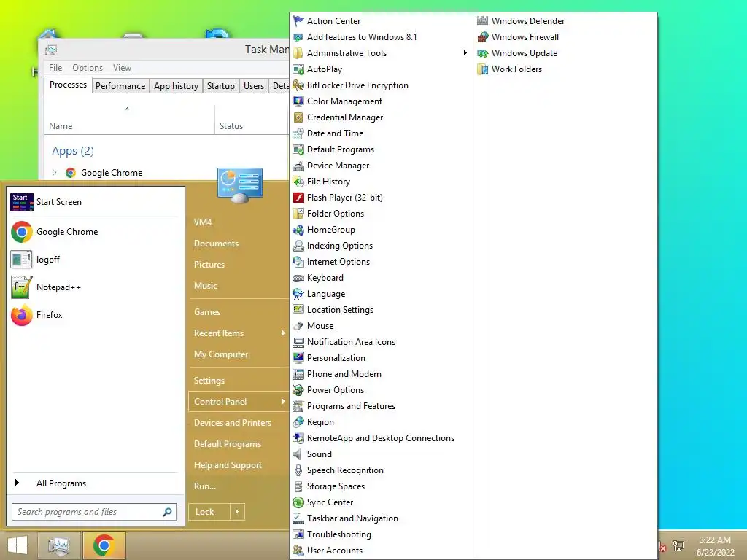The width and height of the screenshot is (747, 560).
Task: Open the Sound speaker icon
Action: pyautogui.click(x=298, y=454)
